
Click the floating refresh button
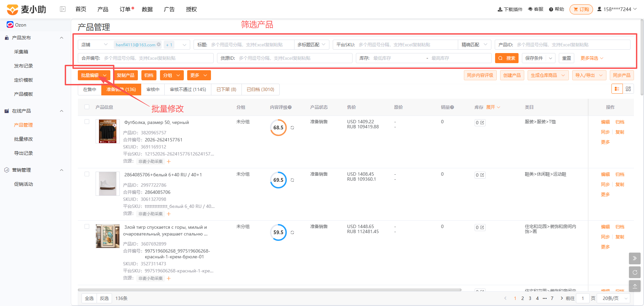click(x=635, y=272)
